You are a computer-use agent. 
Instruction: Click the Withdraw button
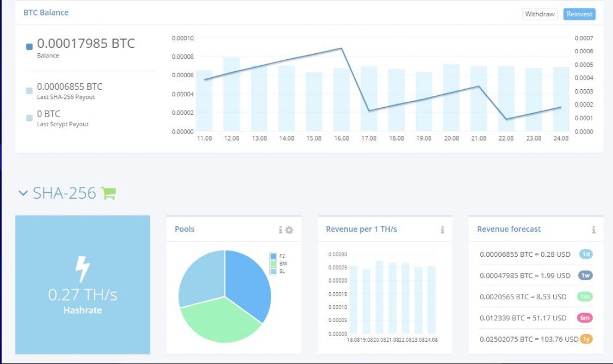coord(539,14)
